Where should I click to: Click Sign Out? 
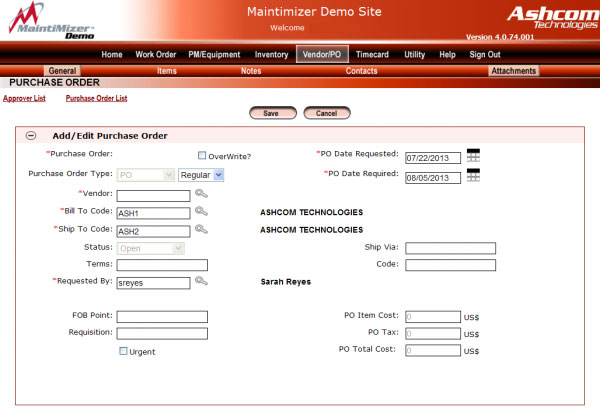pos(485,55)
